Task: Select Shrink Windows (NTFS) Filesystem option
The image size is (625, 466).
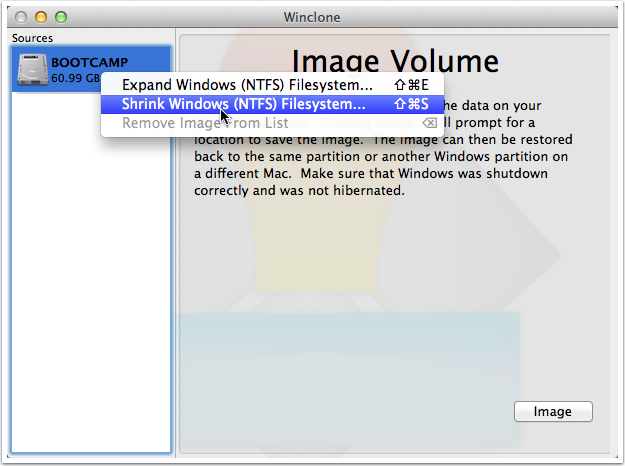Action: 272,104
